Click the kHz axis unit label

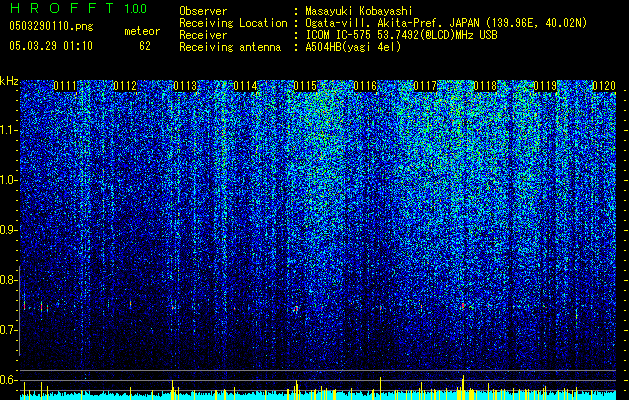pos(9,81)
